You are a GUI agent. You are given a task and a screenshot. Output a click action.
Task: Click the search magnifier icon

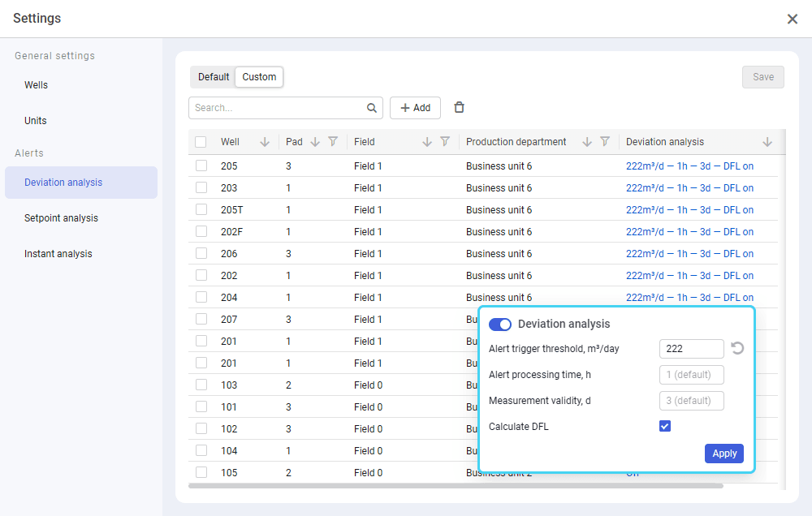(371, 108)
